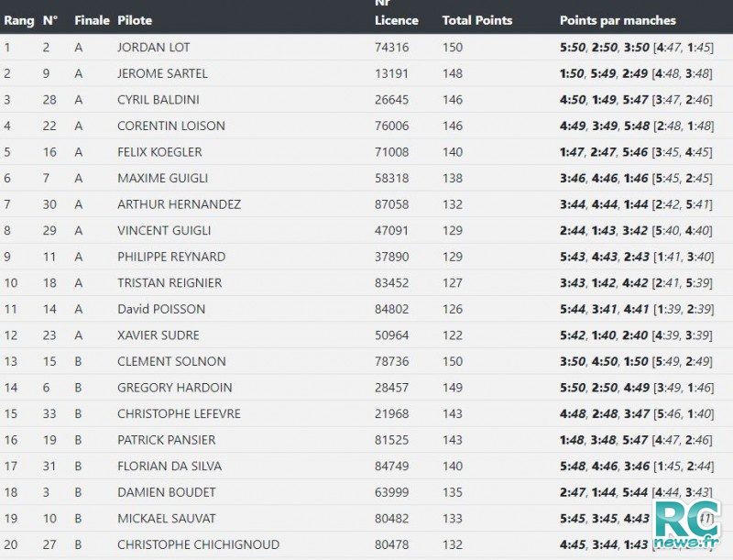Select GREGORY HARDOIN row name

174,388
